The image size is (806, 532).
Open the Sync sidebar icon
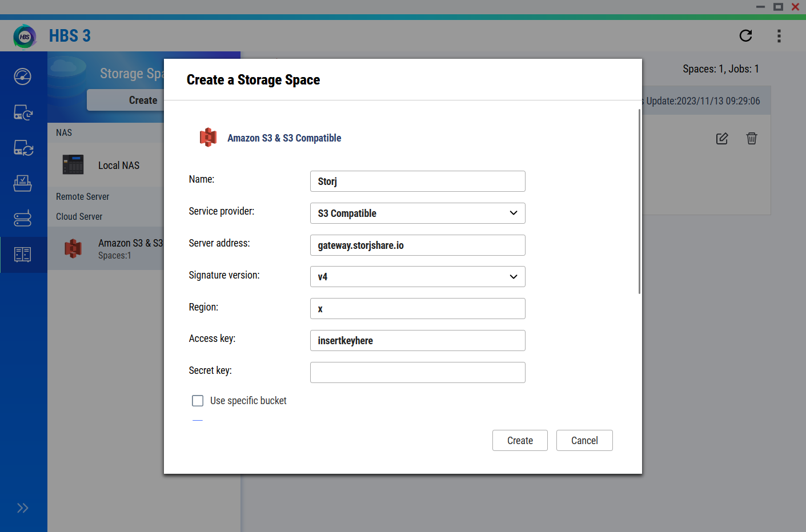23,148
